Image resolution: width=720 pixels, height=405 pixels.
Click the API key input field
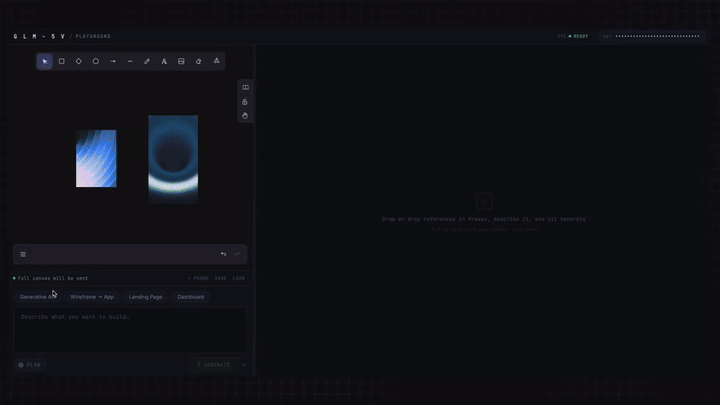(652, 36)
